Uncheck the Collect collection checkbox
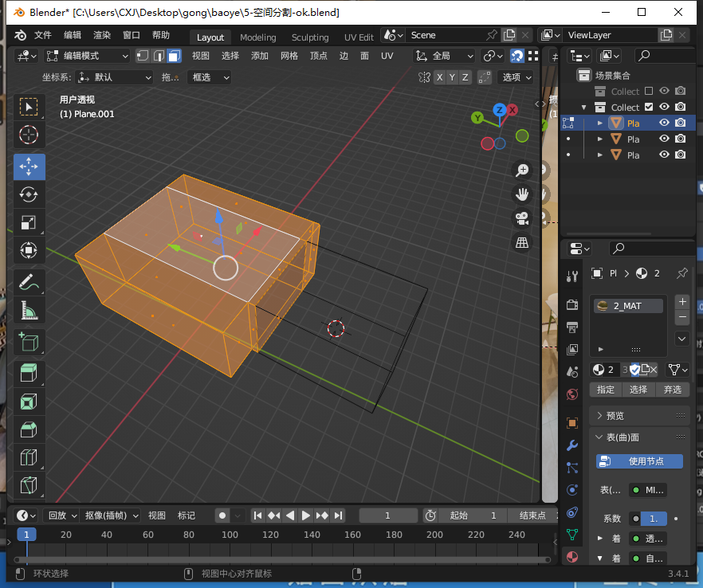This screenshot has height=588, width=703. click(648, 108)
